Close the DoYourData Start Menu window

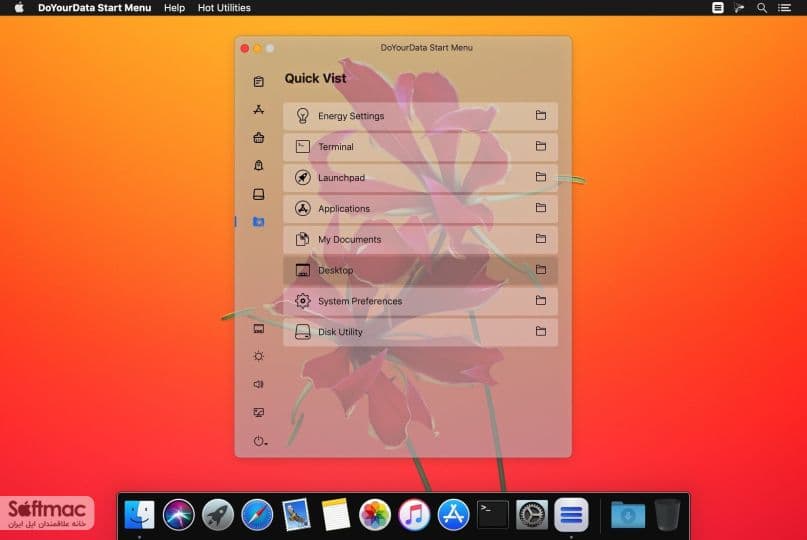pos(244,48)
